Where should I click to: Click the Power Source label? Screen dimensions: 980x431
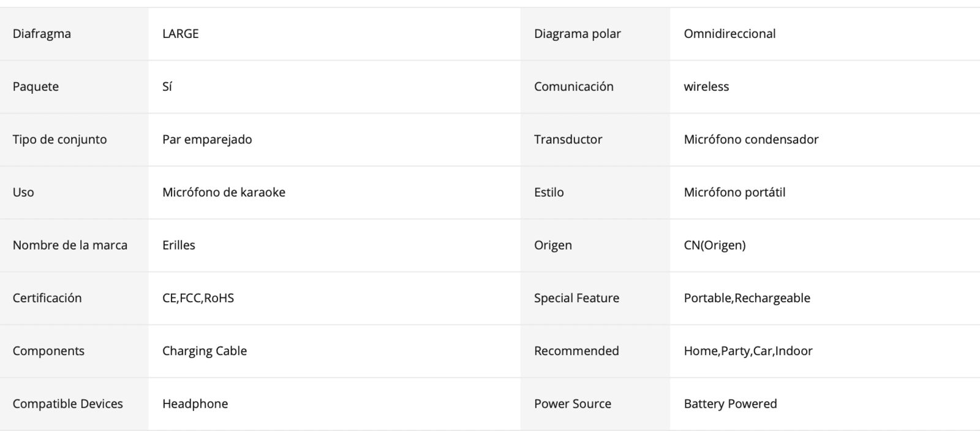(573, 403)
